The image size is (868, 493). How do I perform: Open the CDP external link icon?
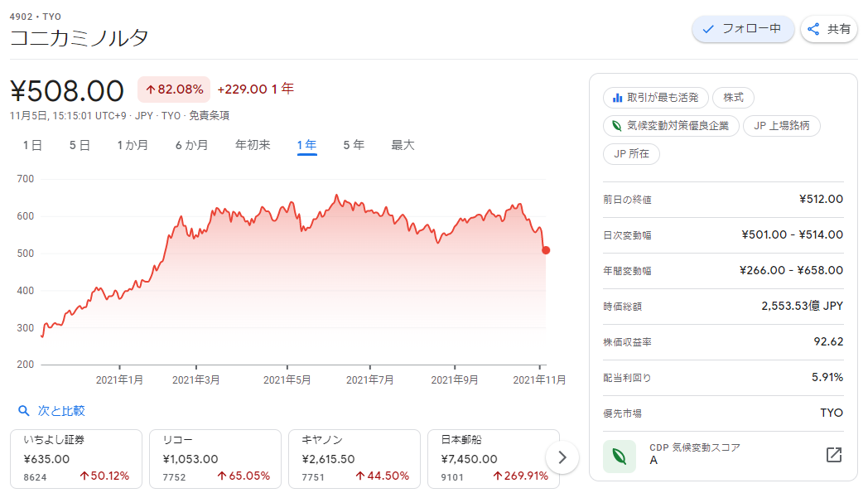click(x=834, y=455)
